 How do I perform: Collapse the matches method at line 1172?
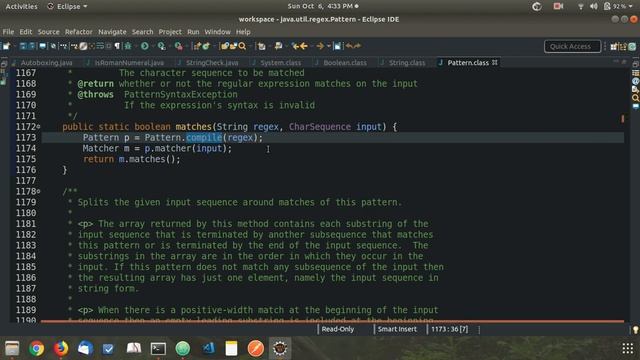coord(38,127)
